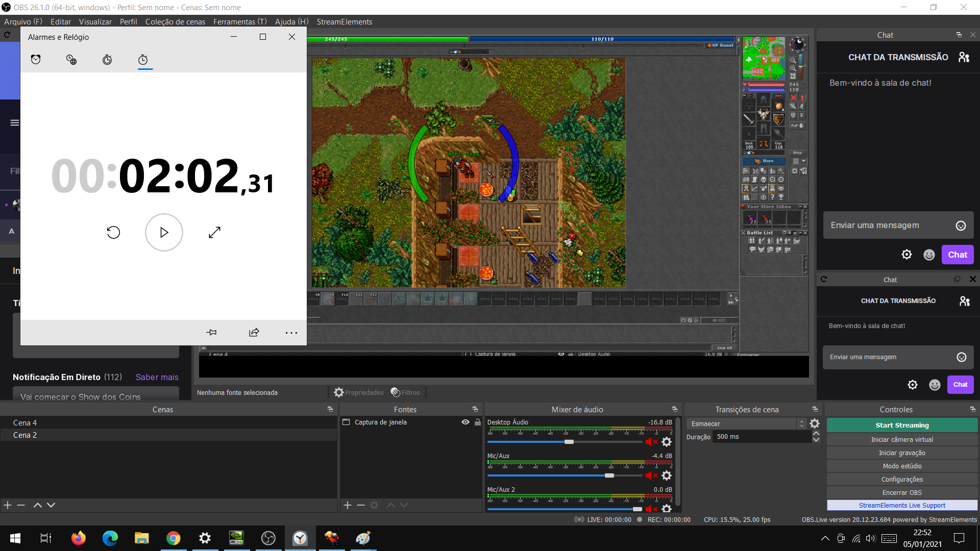This screenshot has width=980, height=551.
Task: Open the Esmaecer transition dropdown
Action: [x=746, y=423]
